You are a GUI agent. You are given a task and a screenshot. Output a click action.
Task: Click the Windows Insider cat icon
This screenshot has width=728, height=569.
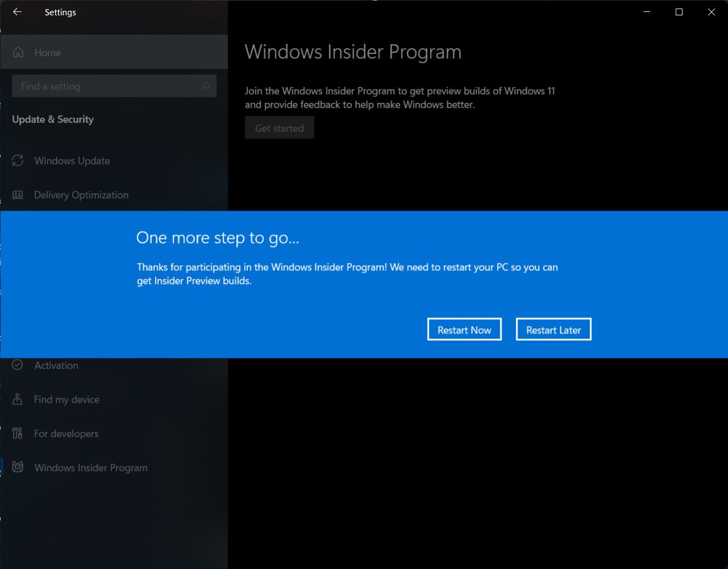pos(18,468)
